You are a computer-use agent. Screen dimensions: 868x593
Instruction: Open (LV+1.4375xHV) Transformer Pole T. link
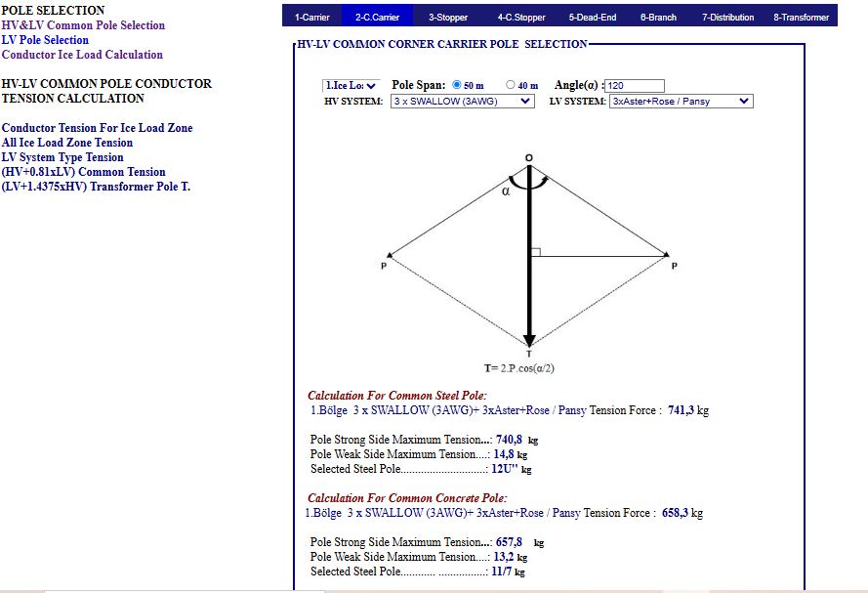(96, 186)
